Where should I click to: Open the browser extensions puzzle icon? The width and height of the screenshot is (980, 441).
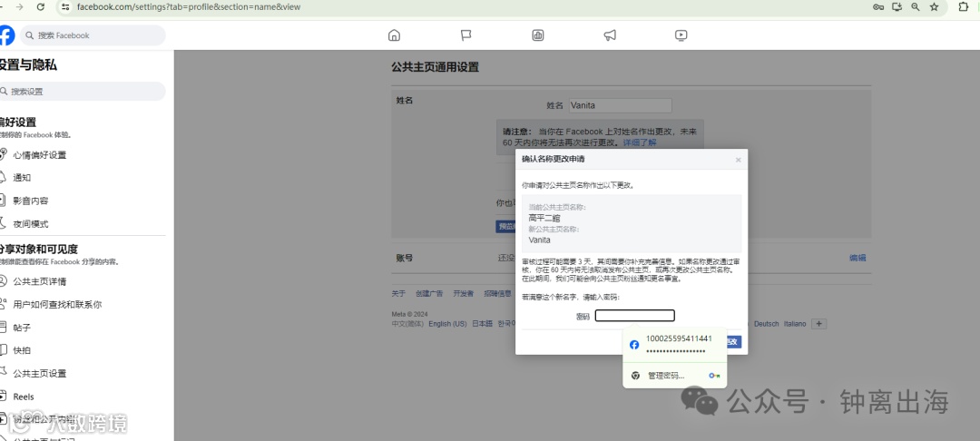(x=963, y=7)
